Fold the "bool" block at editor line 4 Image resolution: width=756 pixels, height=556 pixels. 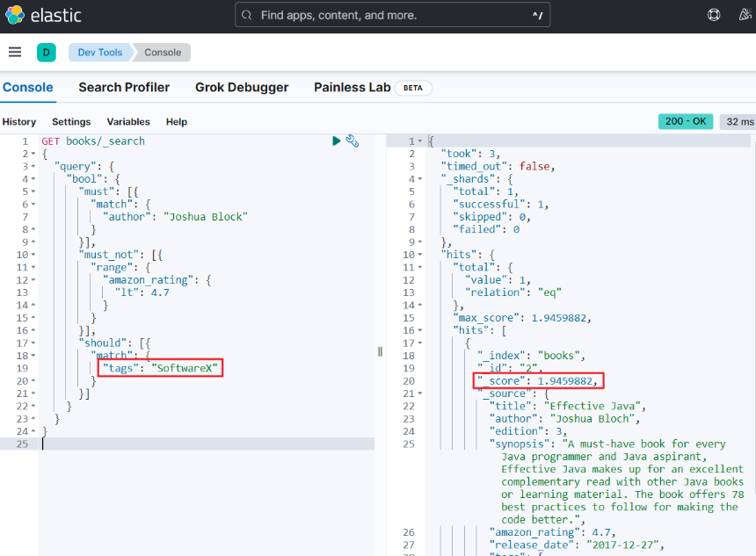[33, 179]
